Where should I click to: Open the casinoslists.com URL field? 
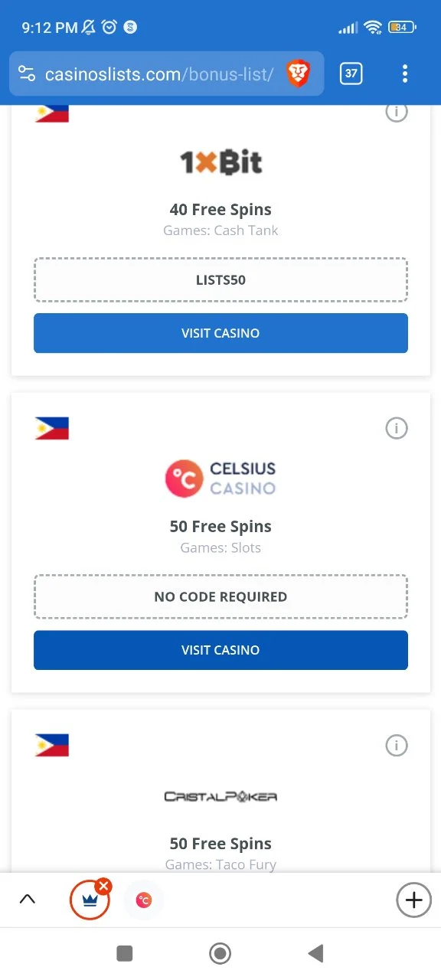tap(159, 74)
